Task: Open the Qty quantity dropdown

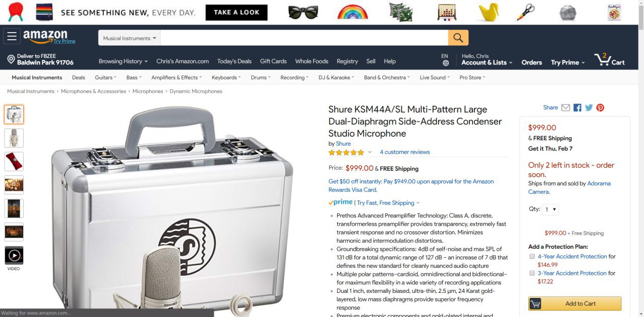Action: (550, 209)
